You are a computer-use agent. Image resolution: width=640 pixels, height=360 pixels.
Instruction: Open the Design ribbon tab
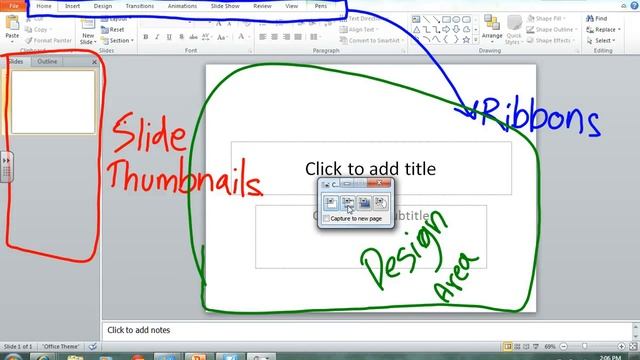pyautogui.click(x=102, y=6)
